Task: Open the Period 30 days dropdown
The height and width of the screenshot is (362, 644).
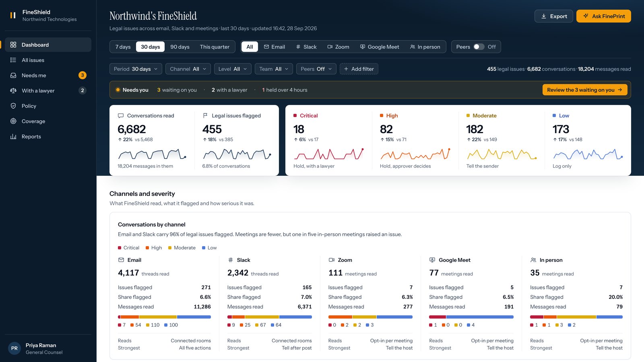Action: click(x=136, y=69)
